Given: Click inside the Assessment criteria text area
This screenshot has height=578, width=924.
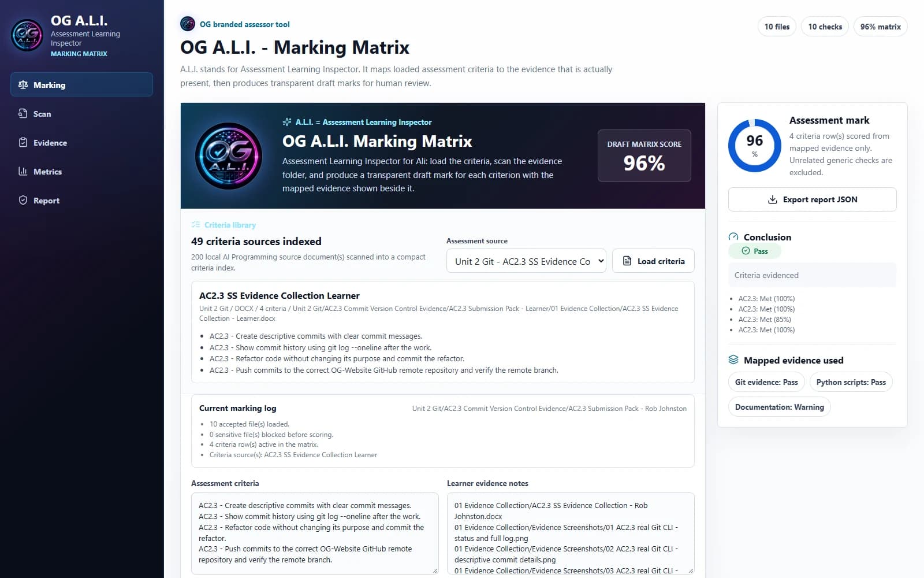Looking at the screenshot, I should (315, 533).
